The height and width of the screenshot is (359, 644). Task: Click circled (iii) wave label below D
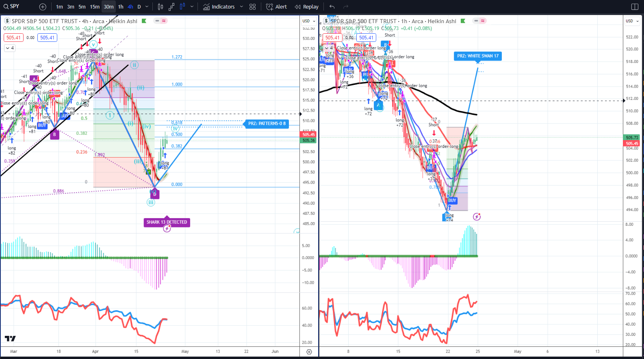[x=151, y=202]
